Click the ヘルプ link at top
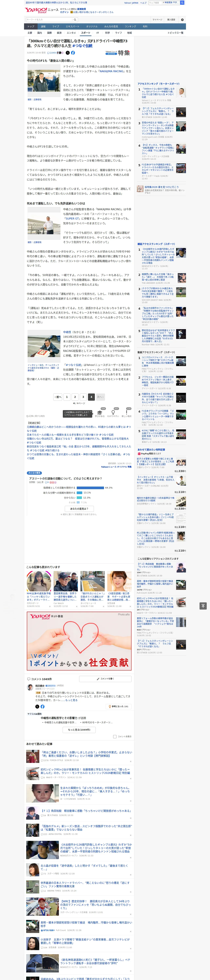 (143, 3)
